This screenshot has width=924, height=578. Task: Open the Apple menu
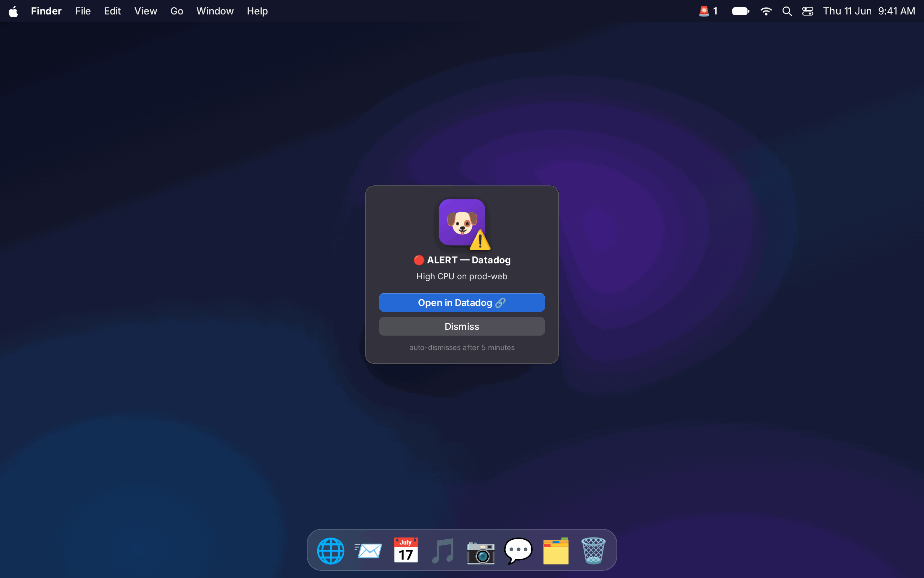[x=13, y=11]
